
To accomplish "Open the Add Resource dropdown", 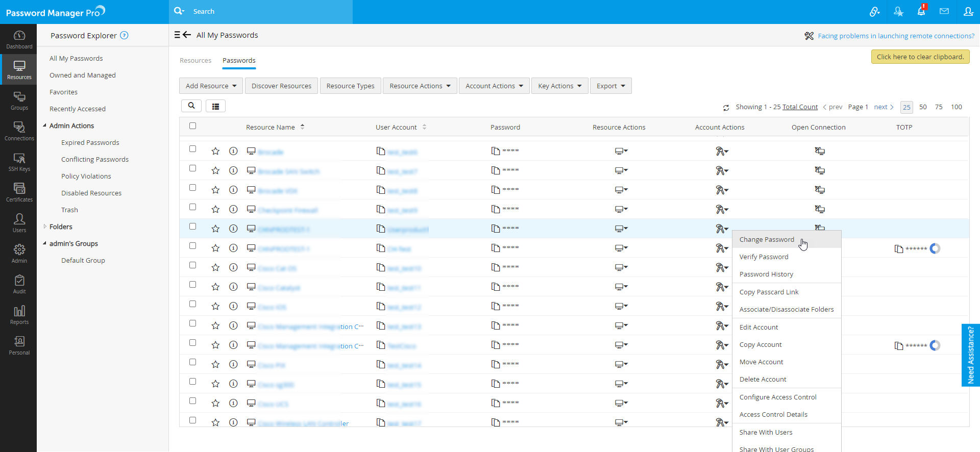I will click(x=211, y=86).
